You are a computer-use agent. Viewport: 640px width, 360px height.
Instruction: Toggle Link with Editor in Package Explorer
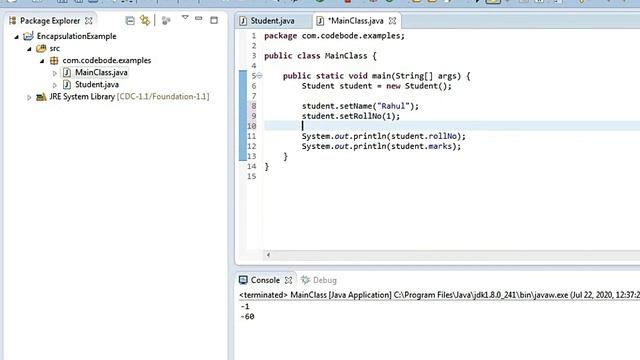point(145,20)
